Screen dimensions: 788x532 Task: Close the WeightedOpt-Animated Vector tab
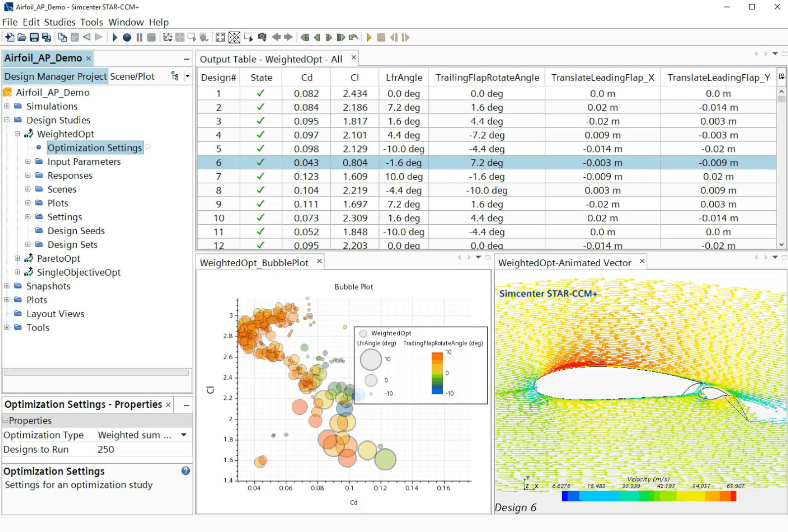click(642, 261)
